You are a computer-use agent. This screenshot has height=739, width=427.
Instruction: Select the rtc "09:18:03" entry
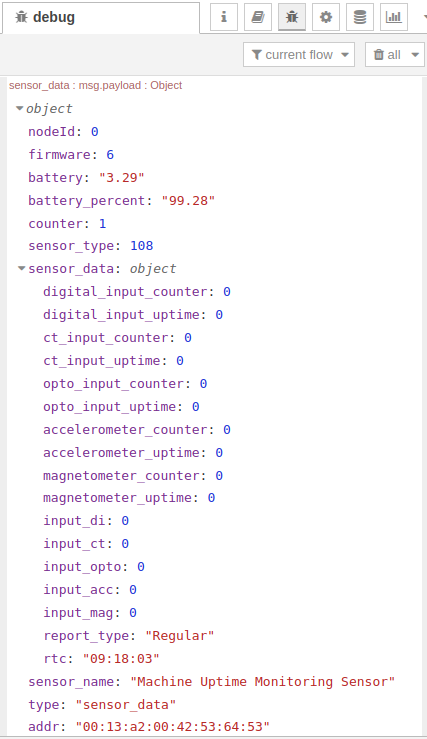point(101,658)
